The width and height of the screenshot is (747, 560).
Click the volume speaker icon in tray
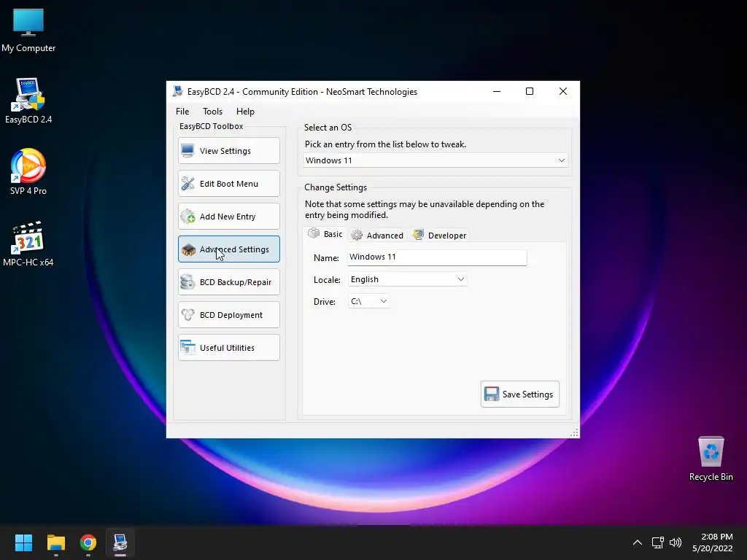pyautogui.click(x=675, y=542)
